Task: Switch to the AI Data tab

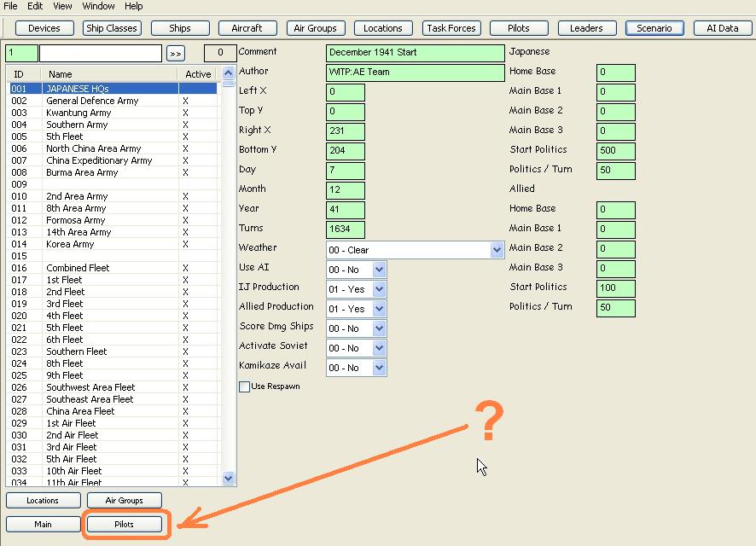Action: pyautogui.click(x=723, y=28)
